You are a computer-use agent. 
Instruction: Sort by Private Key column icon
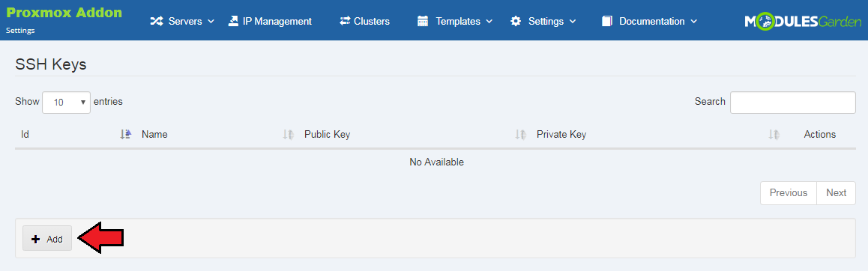point(774,135)
